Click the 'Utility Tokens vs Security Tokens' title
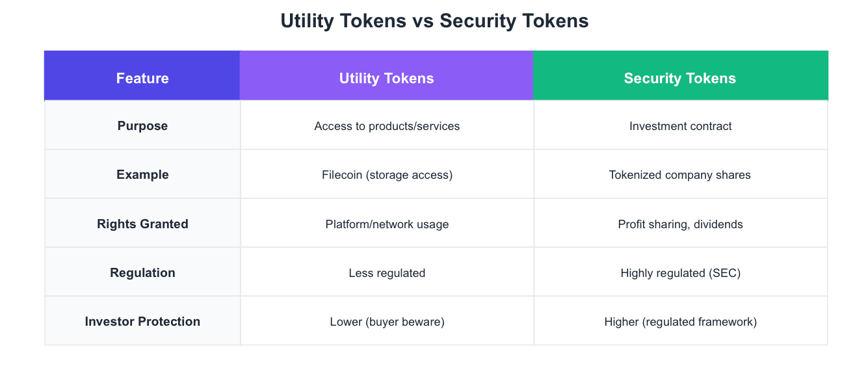This screenshot has height=381, width=868. click(434, 21)
